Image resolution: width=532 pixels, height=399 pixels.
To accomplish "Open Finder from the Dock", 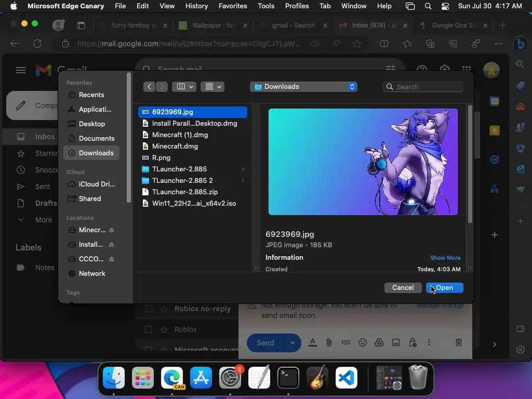I will point(114,378).
